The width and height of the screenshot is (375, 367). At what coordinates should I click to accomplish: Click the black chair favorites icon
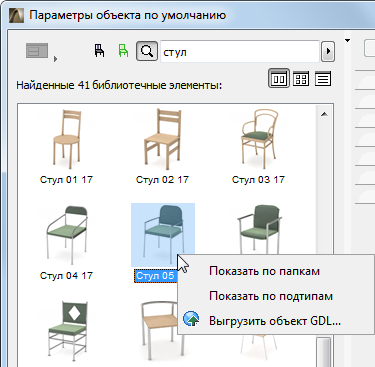[99, 51]
